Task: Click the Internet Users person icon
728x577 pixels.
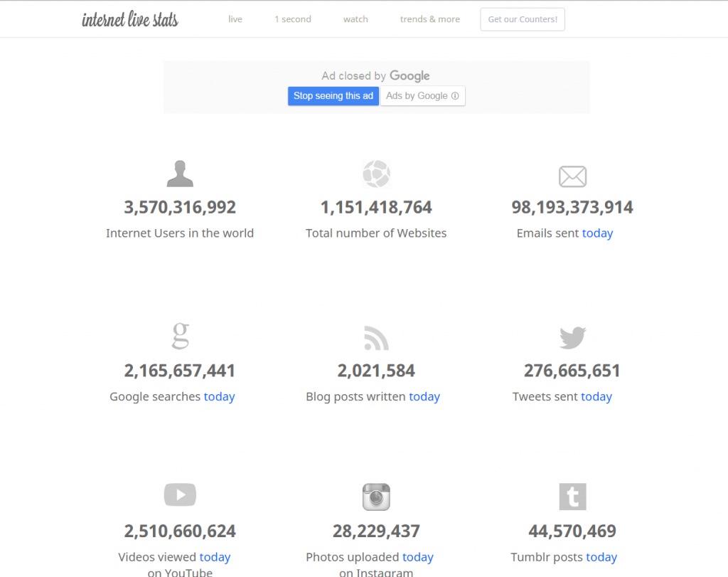Action: coord(180,172)
